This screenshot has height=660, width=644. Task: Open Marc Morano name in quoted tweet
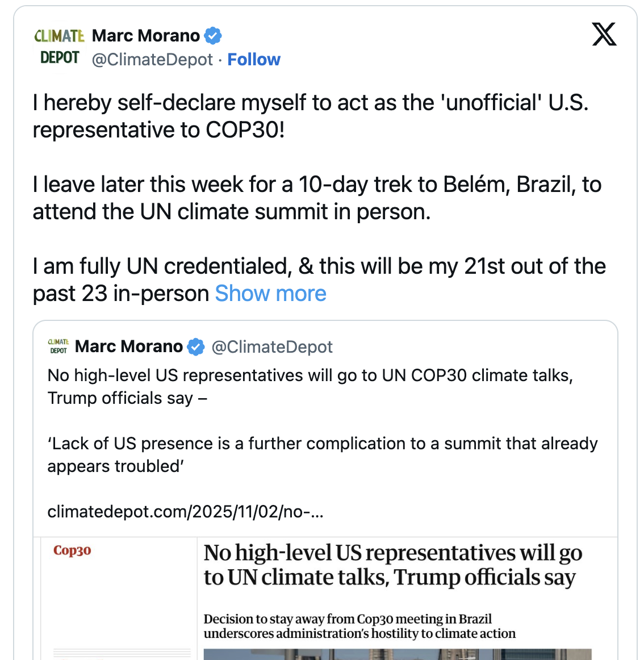(129, 346)
